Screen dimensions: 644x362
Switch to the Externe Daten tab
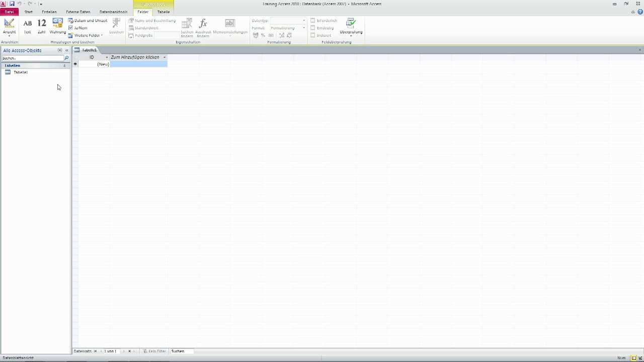click(x=78, y=12)
